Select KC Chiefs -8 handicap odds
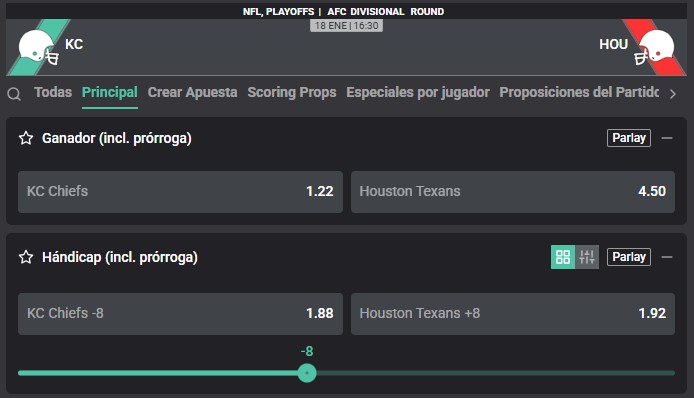Viewport: 694px width, 398px height. (x=180, y=313)
